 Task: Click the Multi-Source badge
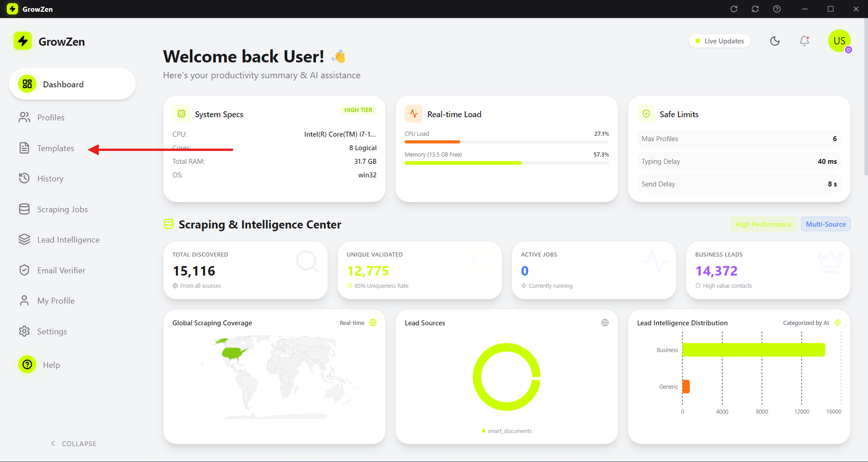point(825,224)
